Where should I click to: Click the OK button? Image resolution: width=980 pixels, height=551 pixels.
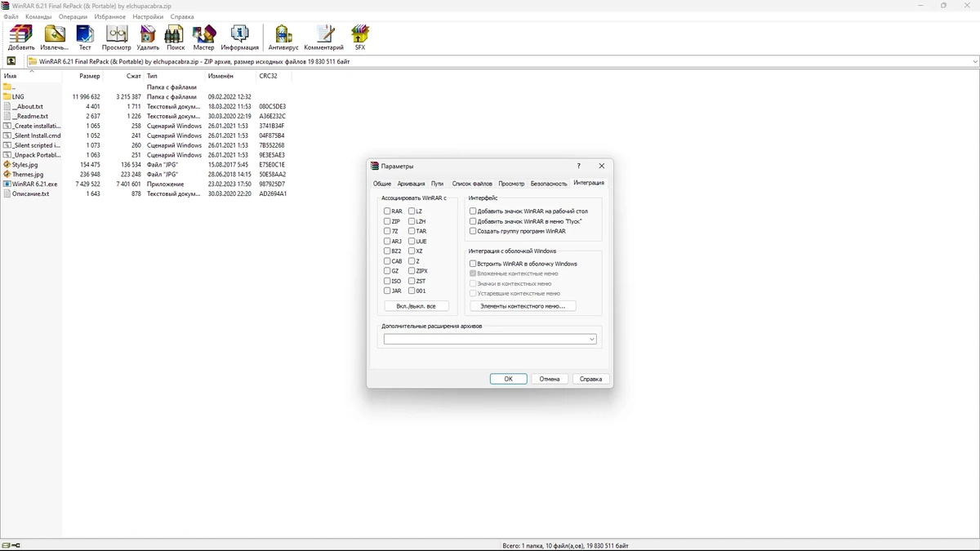click(508, 379)
